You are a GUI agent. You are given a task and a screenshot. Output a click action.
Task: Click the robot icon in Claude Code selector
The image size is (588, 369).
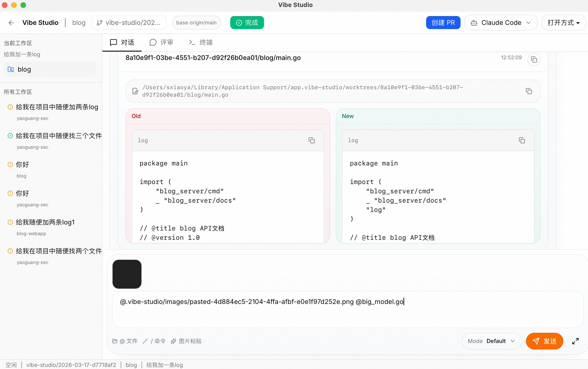coord(474,23)
